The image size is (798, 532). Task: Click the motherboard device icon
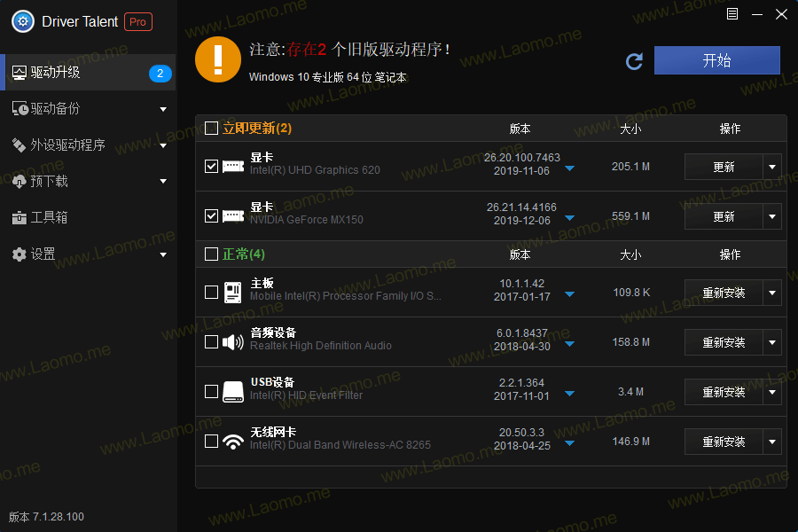[233, 293]
